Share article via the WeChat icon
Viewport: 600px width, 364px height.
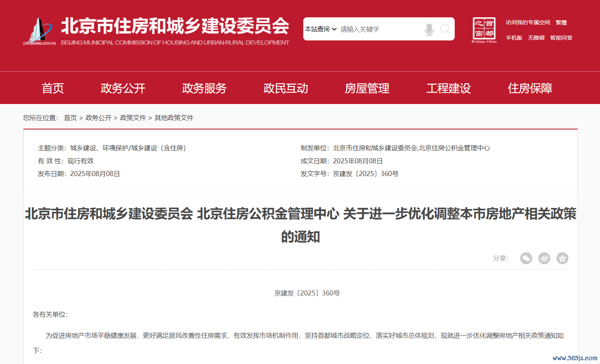click(526, 258)
